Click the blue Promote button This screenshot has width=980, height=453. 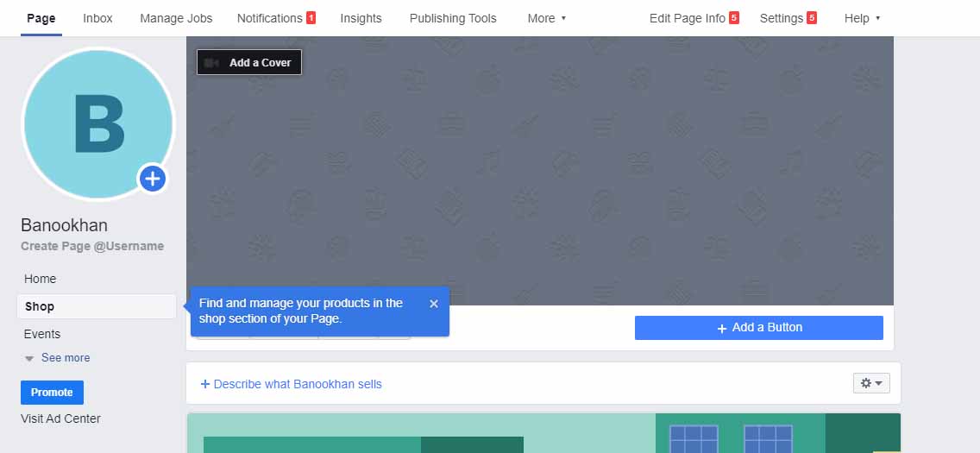click(x=52, y=393)
